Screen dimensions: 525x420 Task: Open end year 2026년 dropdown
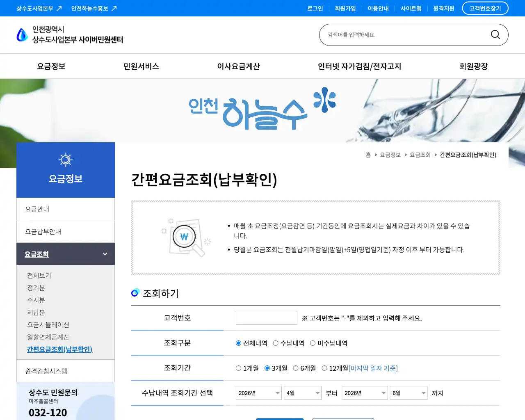pos(365,393)
